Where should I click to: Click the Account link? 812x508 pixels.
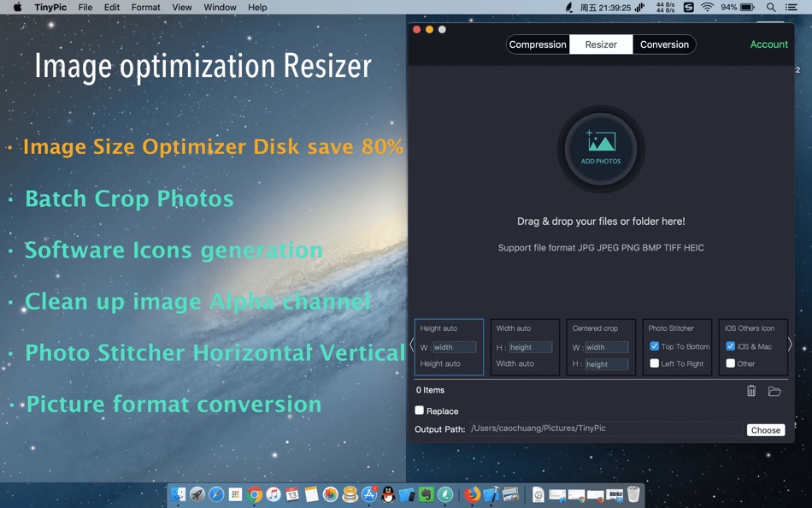coord(769,44)
